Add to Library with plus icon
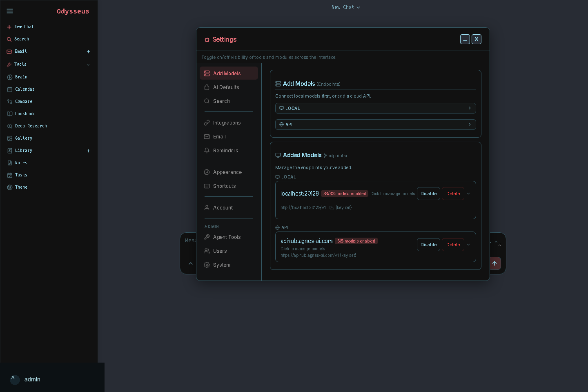The height and width of the screenshot is (392, 588). (88, 151)
